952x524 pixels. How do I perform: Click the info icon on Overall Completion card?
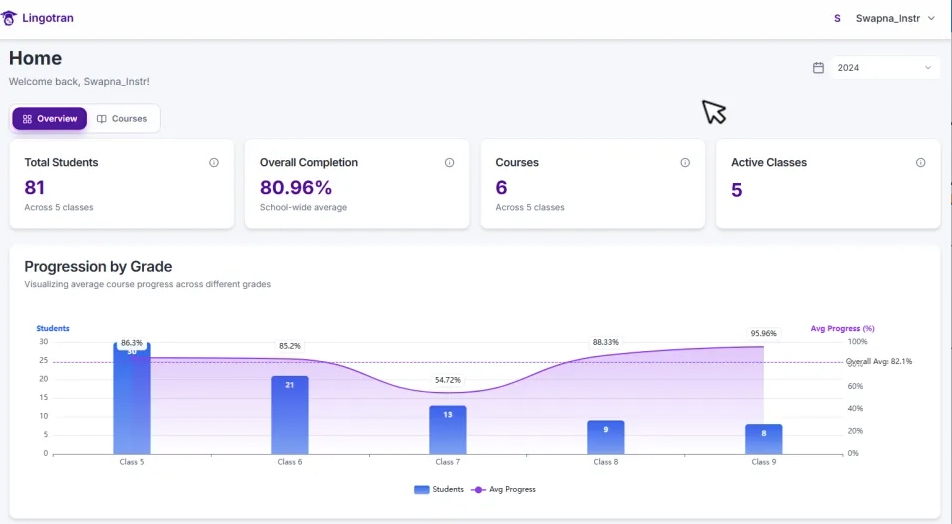(449, 163)
